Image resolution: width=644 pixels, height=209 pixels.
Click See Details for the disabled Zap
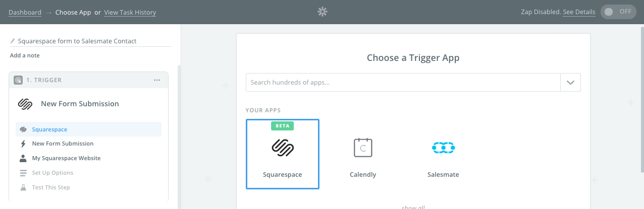[x=579, y=12]
